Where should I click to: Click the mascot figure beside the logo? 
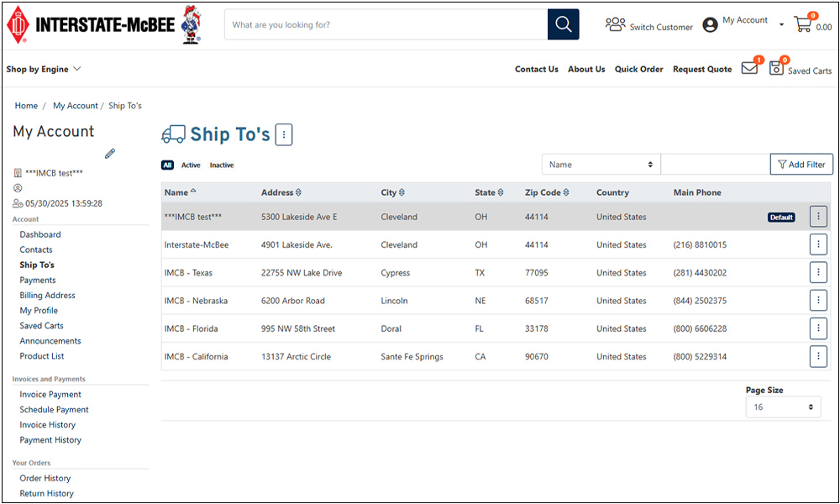[191, 24]
